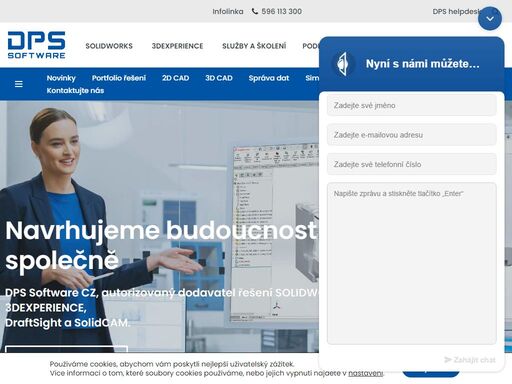Collapse chat with the round chevron button

[x=490, y=19]
